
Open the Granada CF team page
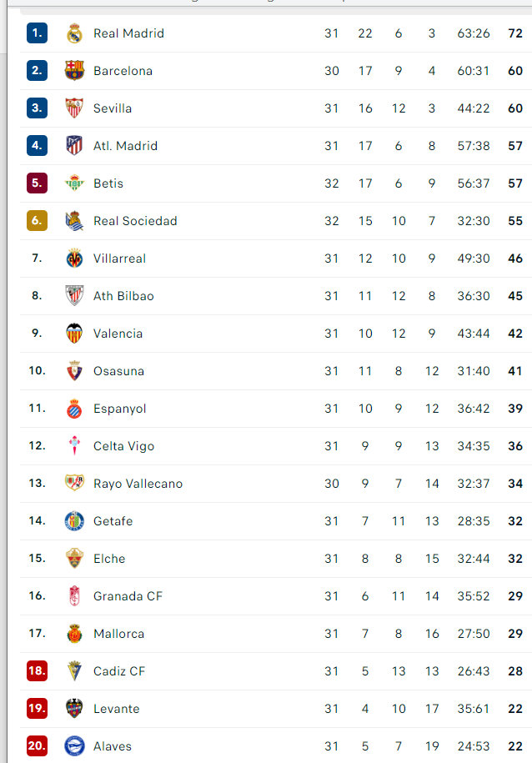(128, 596)
